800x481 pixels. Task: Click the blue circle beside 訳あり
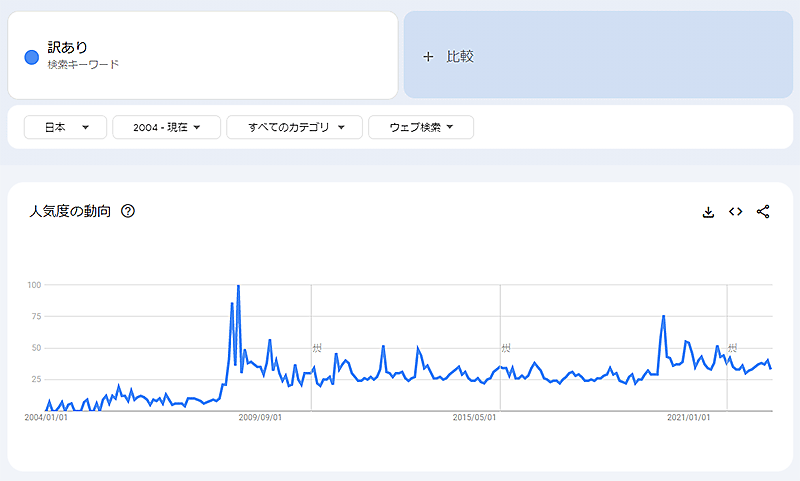31,57
